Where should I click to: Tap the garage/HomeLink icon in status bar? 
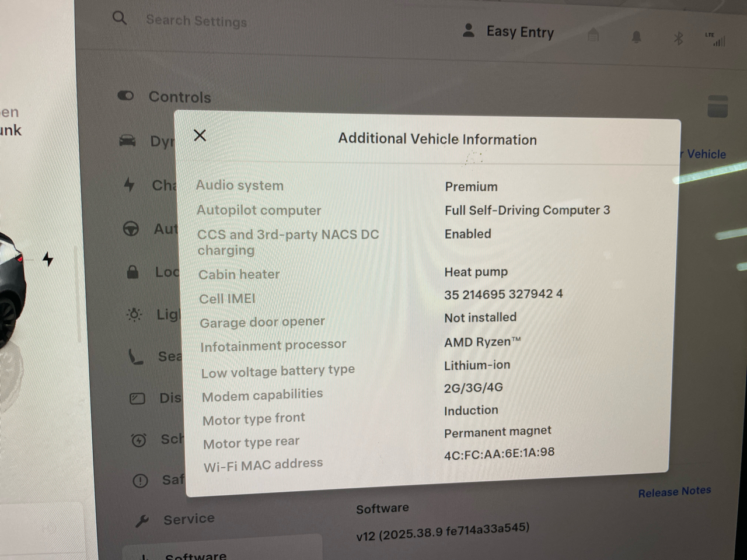pos(594,36)
